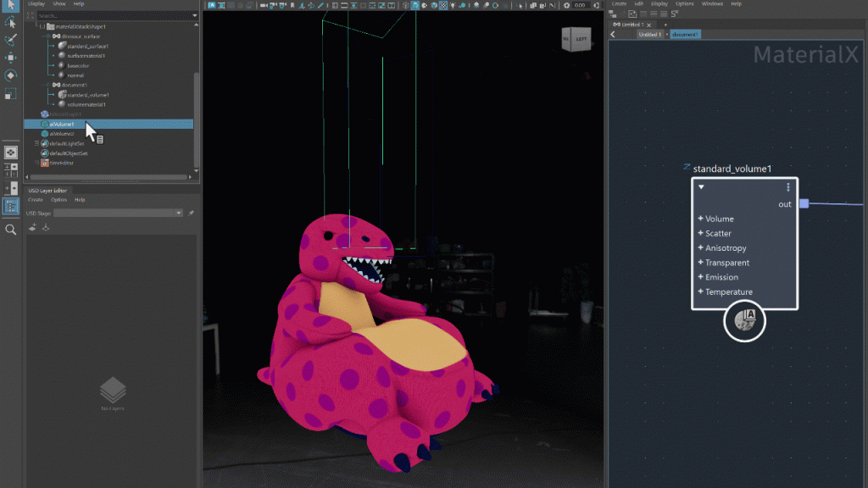Click the ViewCube LEFT face

tap(580, 39)
